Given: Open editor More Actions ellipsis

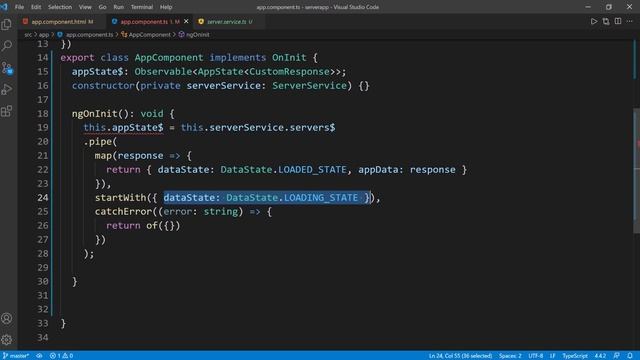Looking at the screenshot, I should point(630,21).
